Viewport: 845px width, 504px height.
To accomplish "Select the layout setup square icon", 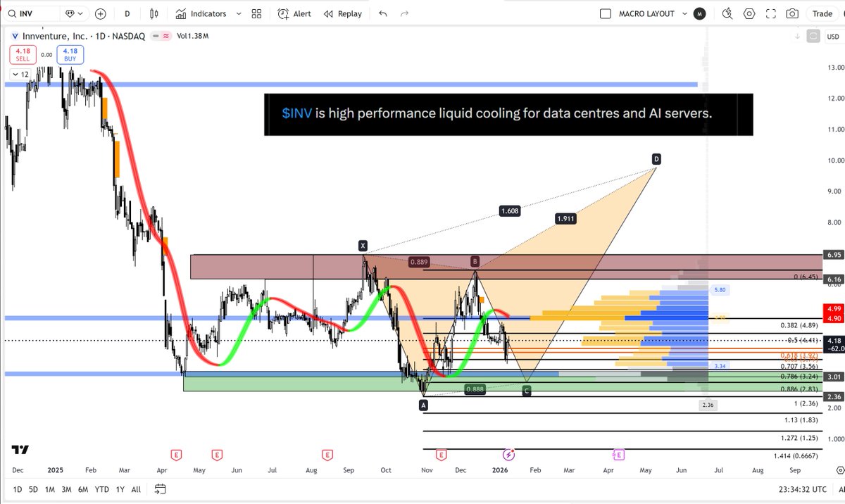I will tap(606, 13).
